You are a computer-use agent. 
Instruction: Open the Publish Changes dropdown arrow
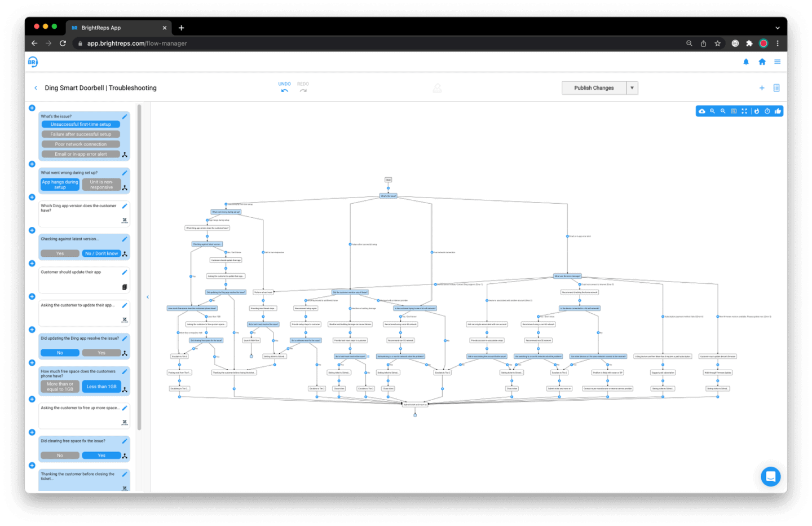pos(632,88)
